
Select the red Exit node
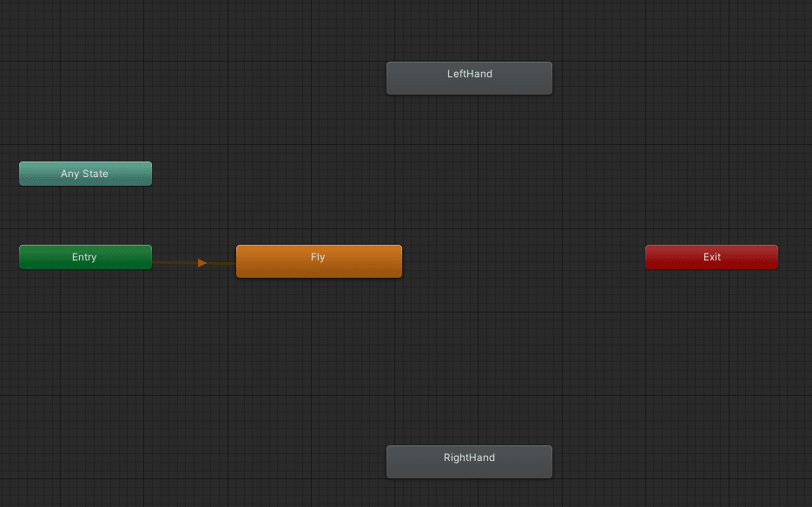pyautogui.click(x=711, y=257)
